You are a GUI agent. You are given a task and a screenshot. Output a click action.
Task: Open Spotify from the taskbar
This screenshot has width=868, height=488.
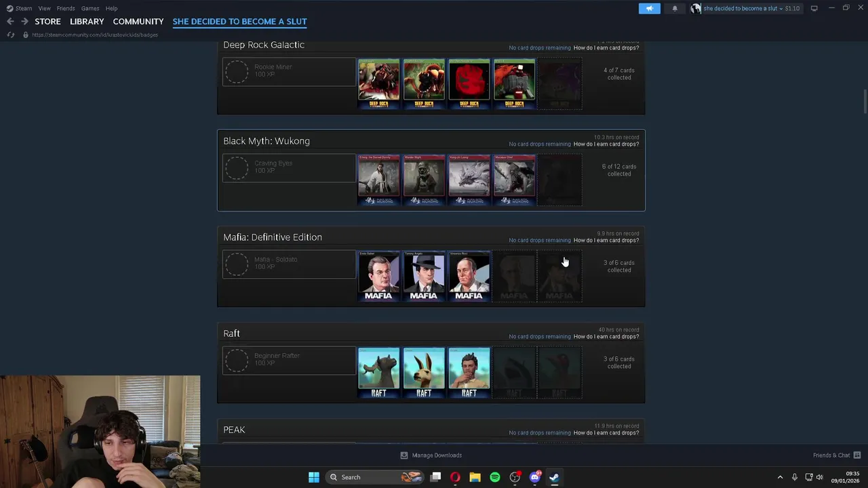(x=495, y=477)
